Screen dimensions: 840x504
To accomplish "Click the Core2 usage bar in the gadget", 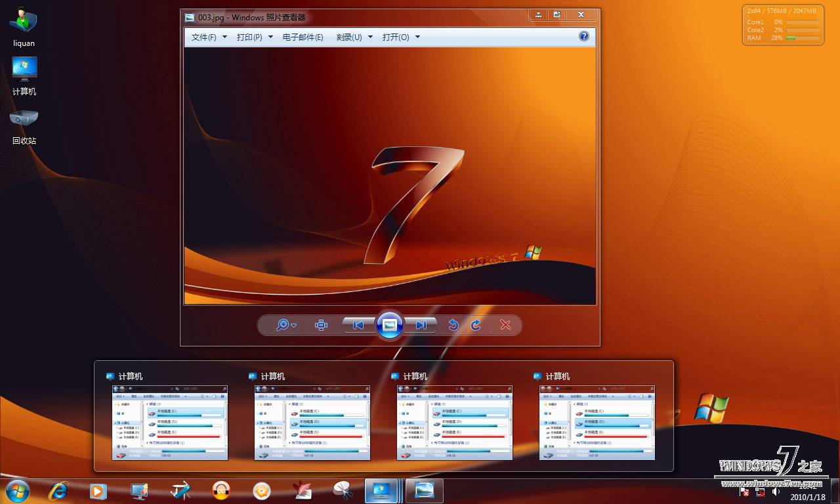I will tap(803, 30).
